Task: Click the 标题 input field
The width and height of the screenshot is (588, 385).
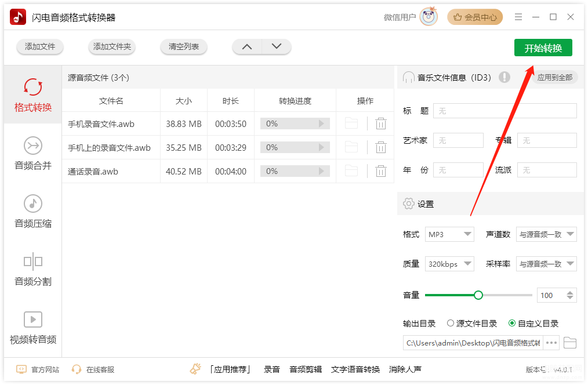Action: [x=504, y=111]
